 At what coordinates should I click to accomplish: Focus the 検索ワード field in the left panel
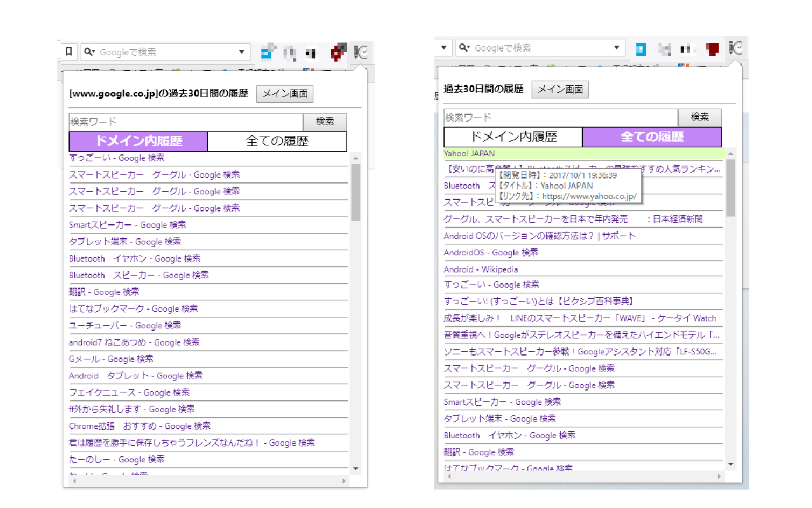pos(186,121)
